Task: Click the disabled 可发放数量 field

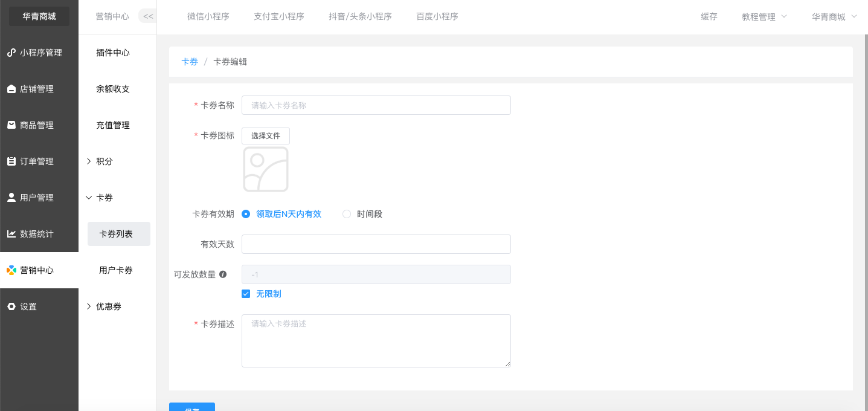Action: coord(376,274)
